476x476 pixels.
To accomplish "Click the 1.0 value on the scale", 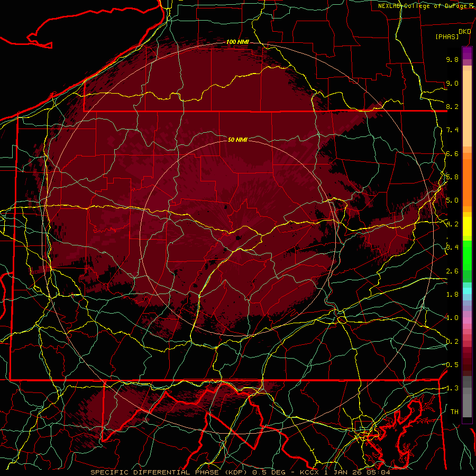I will click(x=452, y=318).
